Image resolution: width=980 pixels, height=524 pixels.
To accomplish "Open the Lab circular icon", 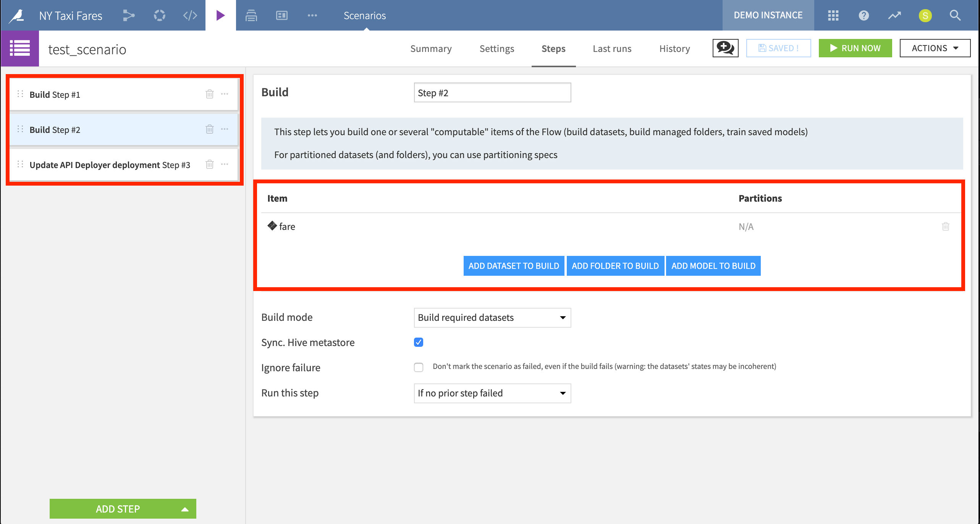I will (159, 15).
